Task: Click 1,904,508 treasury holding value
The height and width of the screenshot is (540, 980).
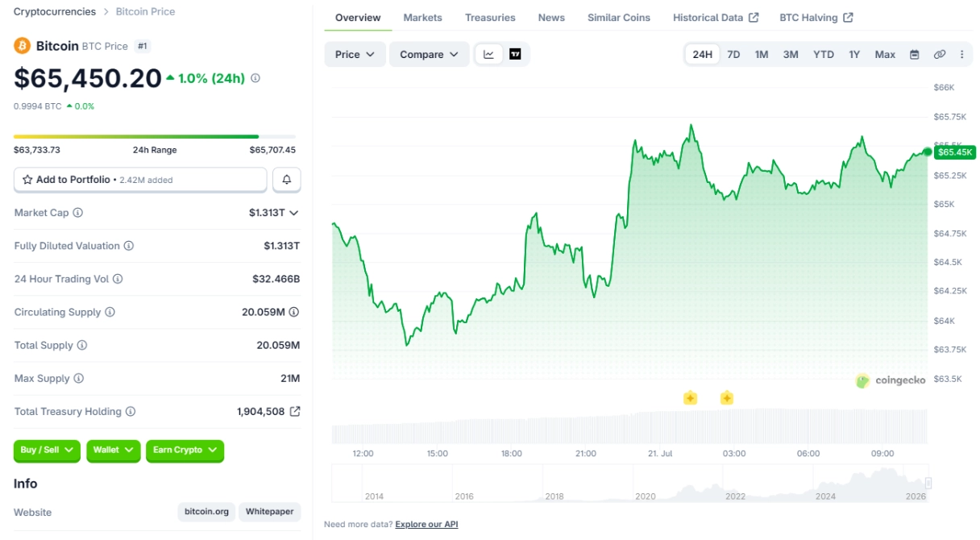Action: (x=260, y=411)
